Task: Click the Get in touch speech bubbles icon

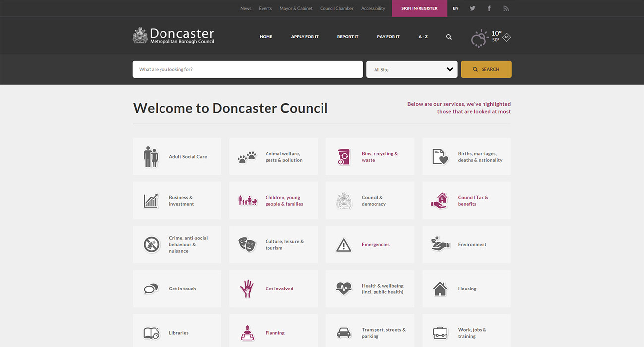Action: 151,289
